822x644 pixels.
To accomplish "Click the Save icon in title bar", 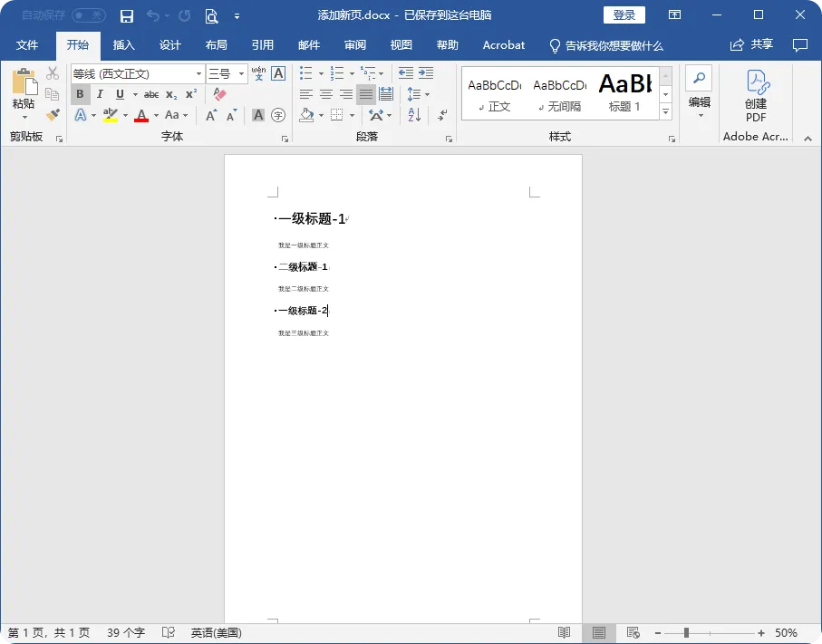I will pos(126,15).
